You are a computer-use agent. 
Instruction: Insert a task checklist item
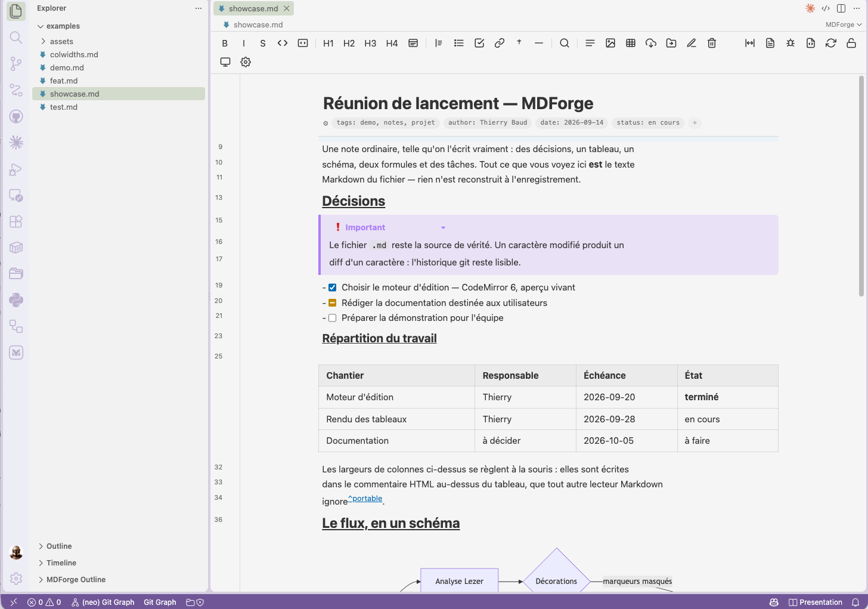pyautogui.click(x=479, y=43)
